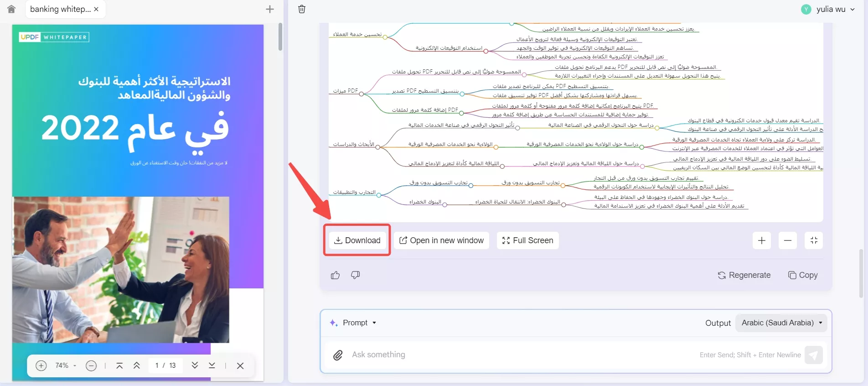Click the fit-to-view collapse icon
Viewport: 868px width, 386px height.
814,240
